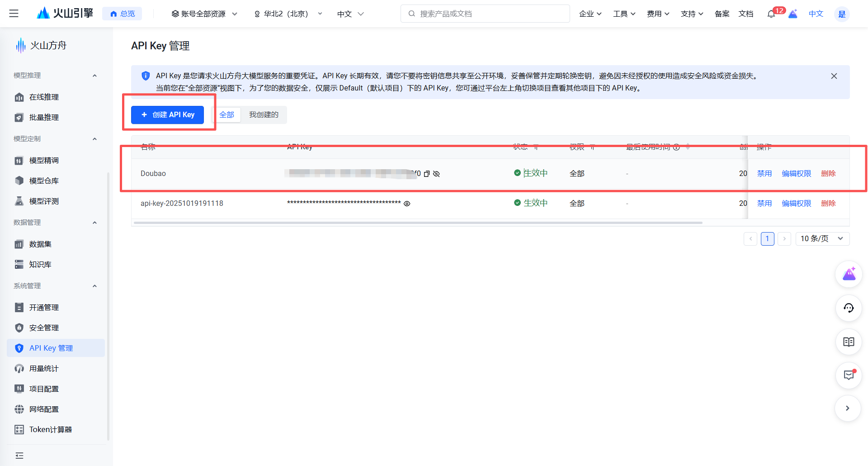
Task: Click 删除 for api-key-20251019191118
Action: click(x=828, y=204)
